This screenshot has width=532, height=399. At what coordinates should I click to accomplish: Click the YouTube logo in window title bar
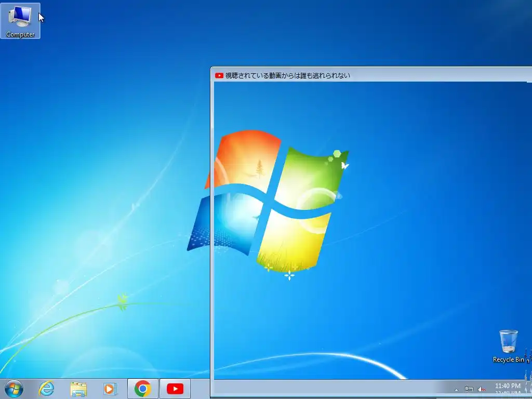coord(219,76)
